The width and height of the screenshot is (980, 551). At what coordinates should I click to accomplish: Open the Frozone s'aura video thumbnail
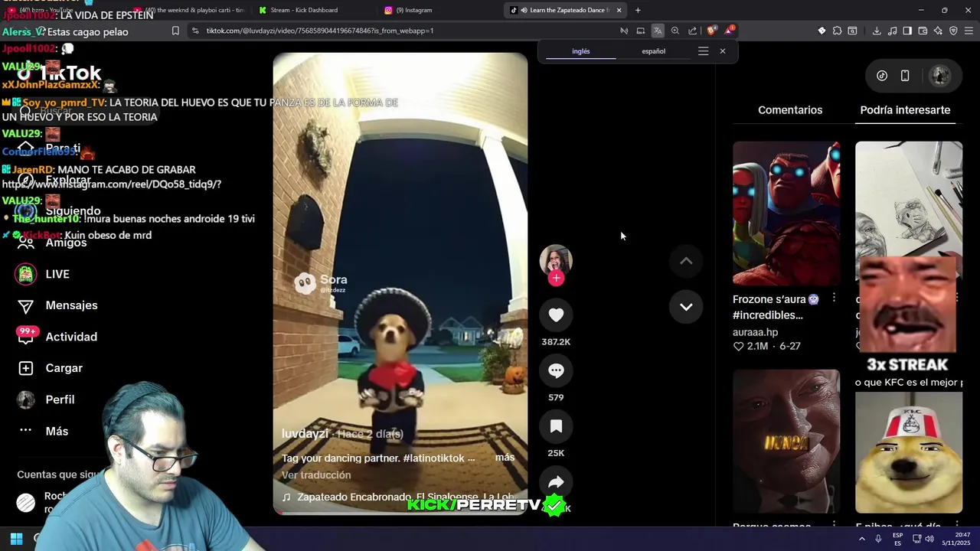point(786,213)
